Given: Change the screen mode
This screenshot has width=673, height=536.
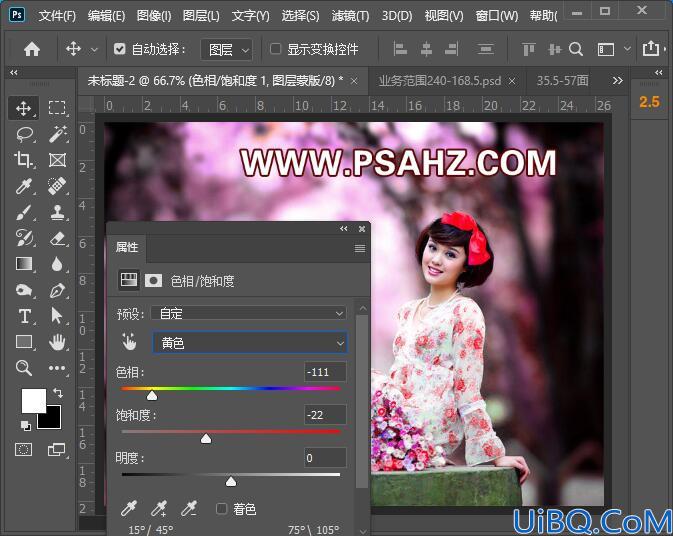Looking at the screenshot, I should [x=57, y=450].
